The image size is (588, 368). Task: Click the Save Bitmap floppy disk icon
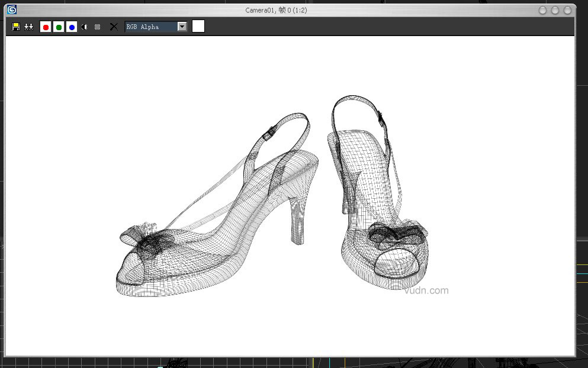click(16, 27)
